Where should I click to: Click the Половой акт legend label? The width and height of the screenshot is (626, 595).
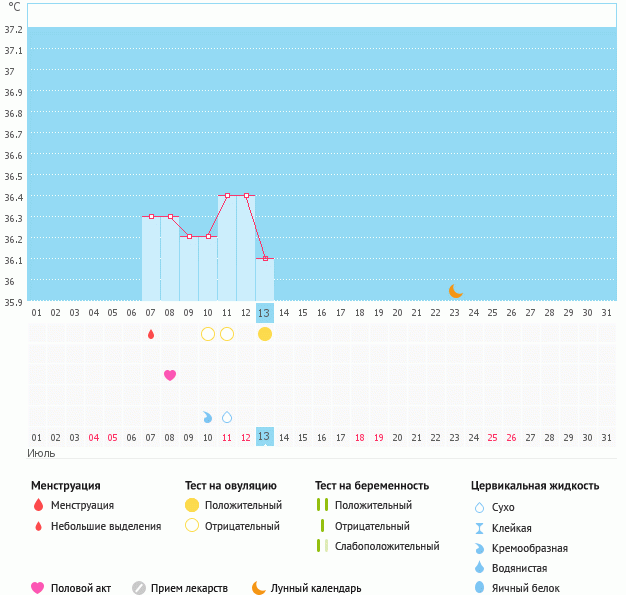(82, 588)
